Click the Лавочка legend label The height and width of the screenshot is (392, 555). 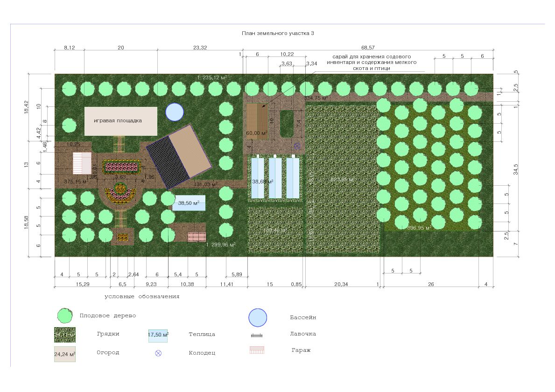[x=303, y=334]
